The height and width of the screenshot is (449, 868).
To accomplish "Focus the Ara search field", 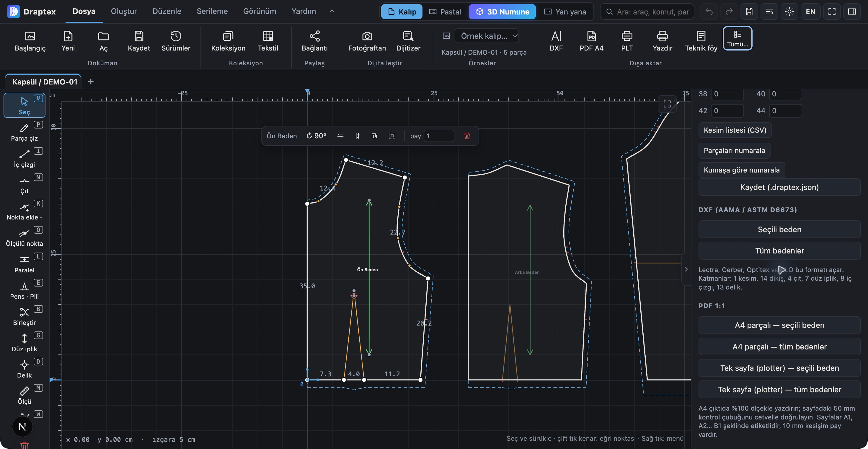I will (647, 12).
